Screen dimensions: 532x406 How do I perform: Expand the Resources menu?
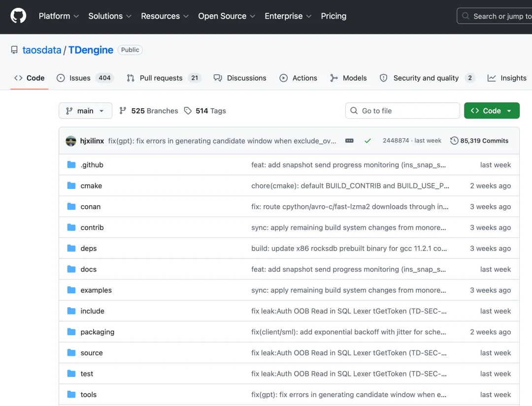(165, 16)
